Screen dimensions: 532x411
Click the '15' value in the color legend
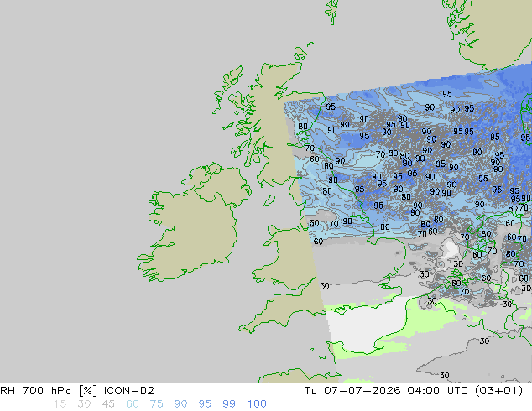[x=60, y=404]
